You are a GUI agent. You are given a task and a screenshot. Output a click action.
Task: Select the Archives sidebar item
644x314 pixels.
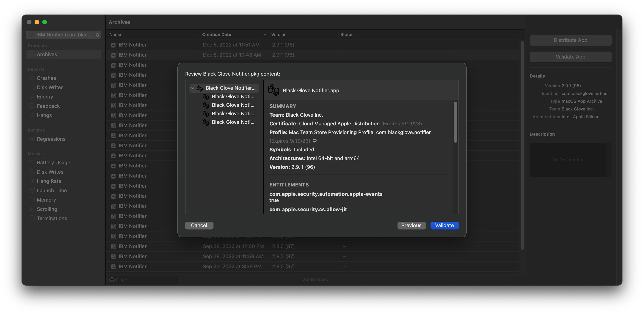pyautogui.click(x=63, y=54)
